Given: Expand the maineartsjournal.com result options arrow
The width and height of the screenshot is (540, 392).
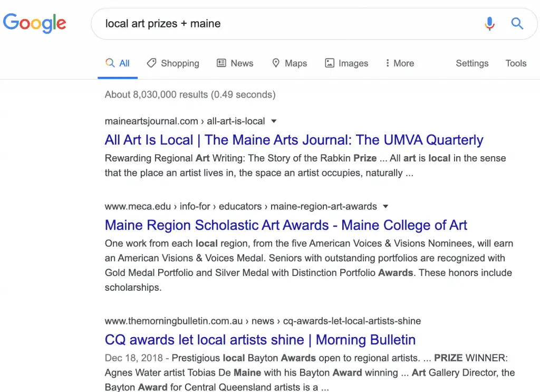Looking at the screenshot, I should point(274,121).
